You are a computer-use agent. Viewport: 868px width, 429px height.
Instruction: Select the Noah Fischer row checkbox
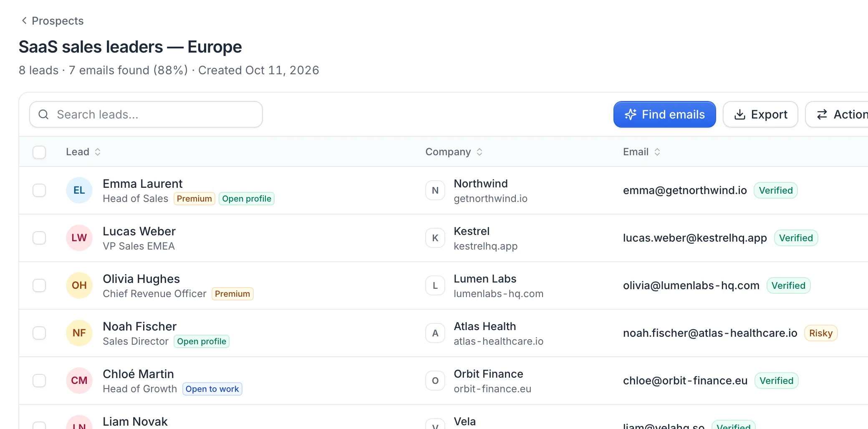pyautogui.click(x=39, y=333)
